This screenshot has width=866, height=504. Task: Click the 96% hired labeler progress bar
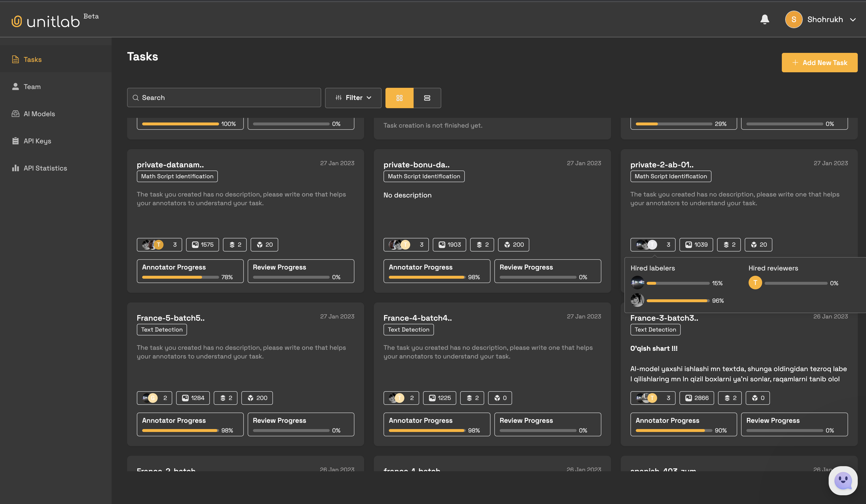tap(678, 301)
